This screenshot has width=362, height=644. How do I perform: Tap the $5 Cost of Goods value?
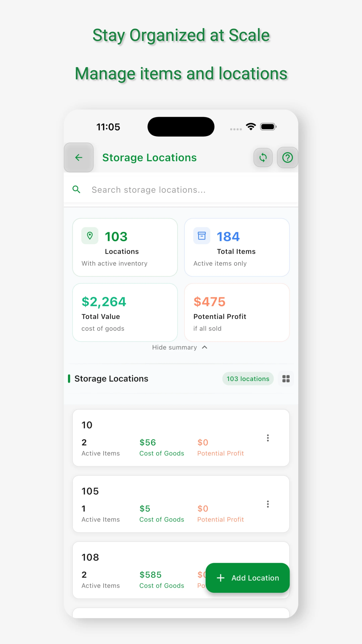(145, 508)
